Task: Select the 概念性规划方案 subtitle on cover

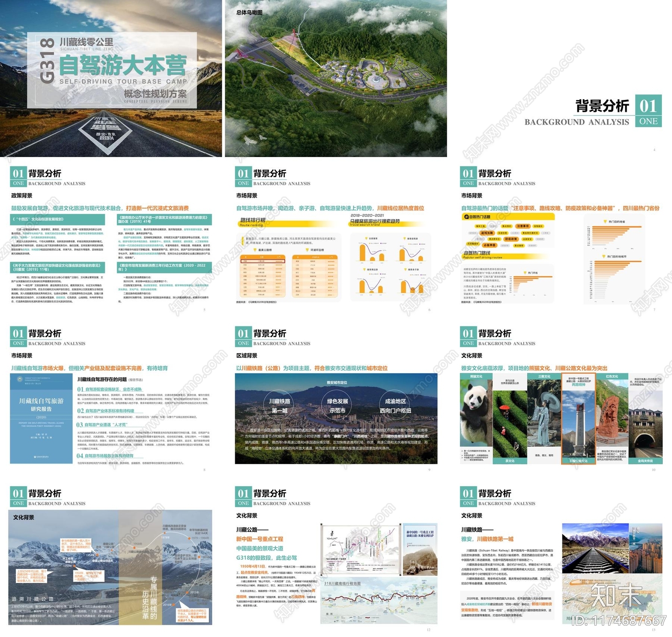Action: click(155, 94)
